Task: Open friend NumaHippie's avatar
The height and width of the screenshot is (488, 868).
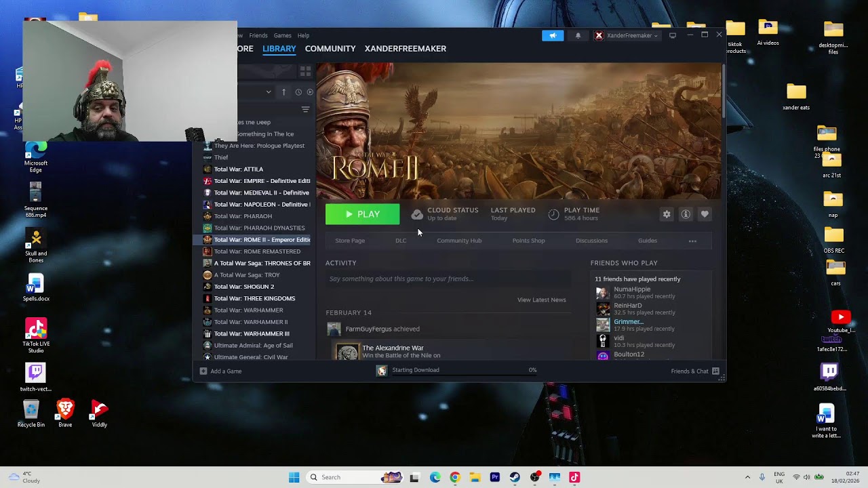Action: (602, 293)
